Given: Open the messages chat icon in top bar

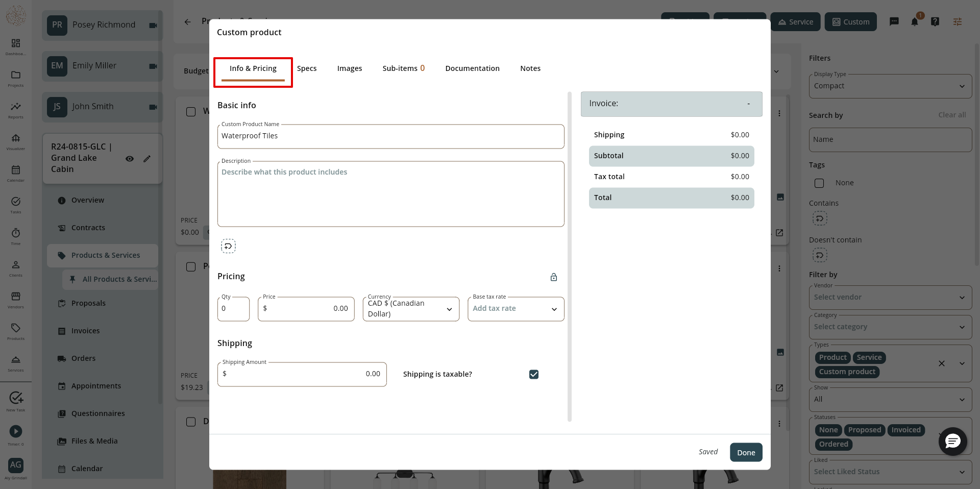Looking at the screenshot, I should point(894,21).
